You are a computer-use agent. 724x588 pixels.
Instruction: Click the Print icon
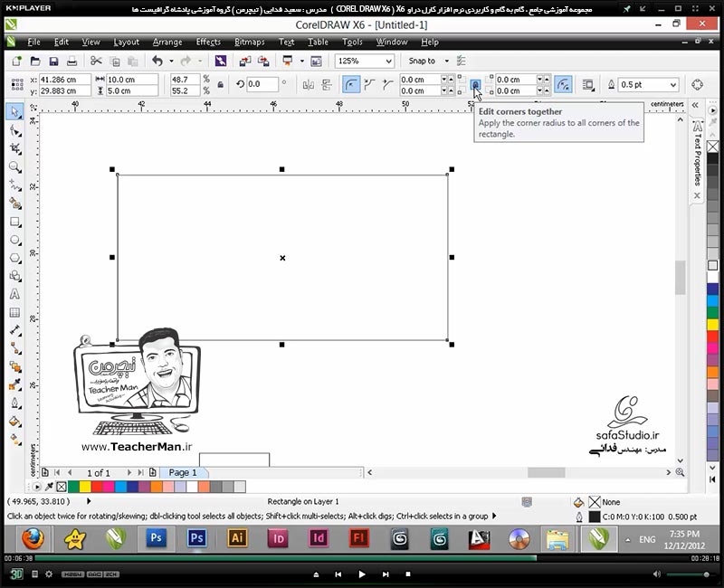click(x=71, y=61)
